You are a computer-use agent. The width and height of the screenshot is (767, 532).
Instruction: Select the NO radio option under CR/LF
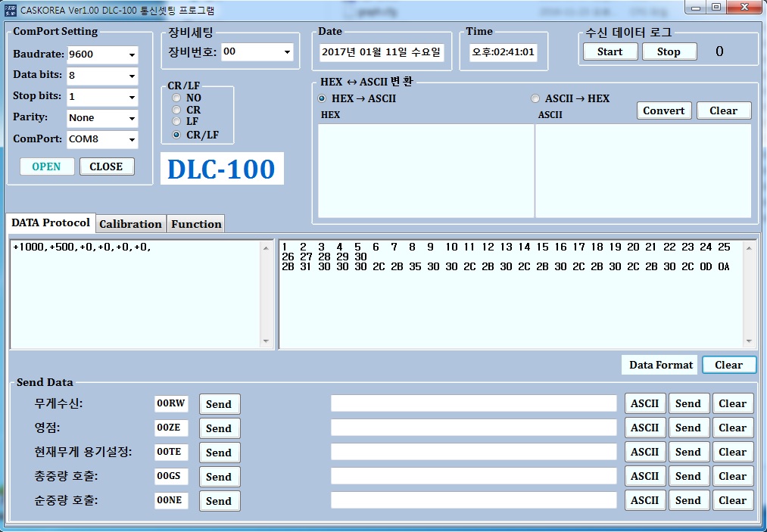pos(176,98)
